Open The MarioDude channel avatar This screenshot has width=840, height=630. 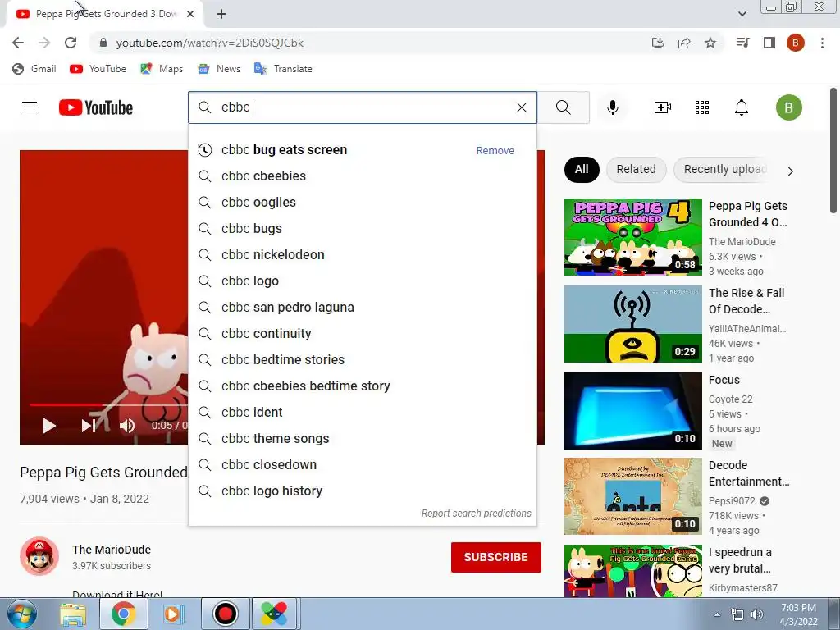pyautogui.click(x=39, y=556)
